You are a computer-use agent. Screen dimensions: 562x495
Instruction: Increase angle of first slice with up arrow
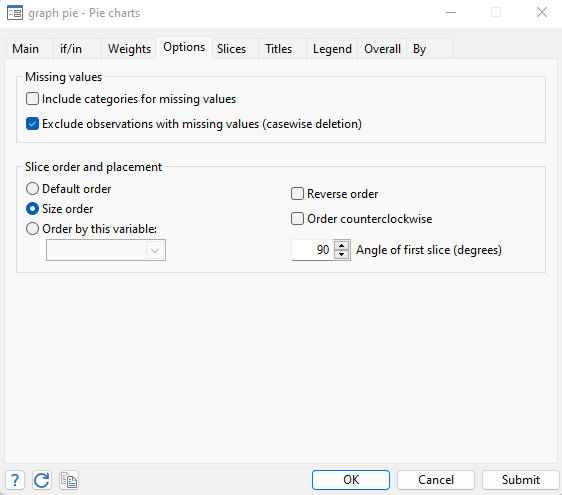point(342,246)
